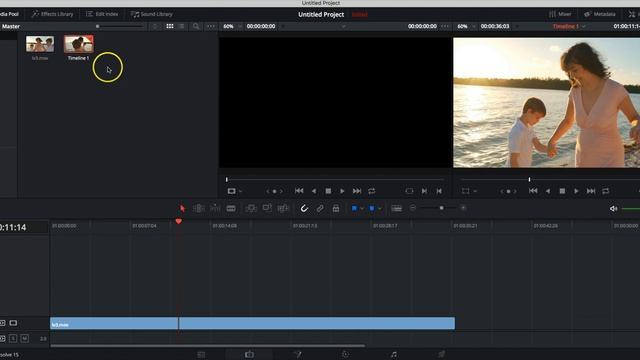Add a blue flag with flag icon

point(354,208)
